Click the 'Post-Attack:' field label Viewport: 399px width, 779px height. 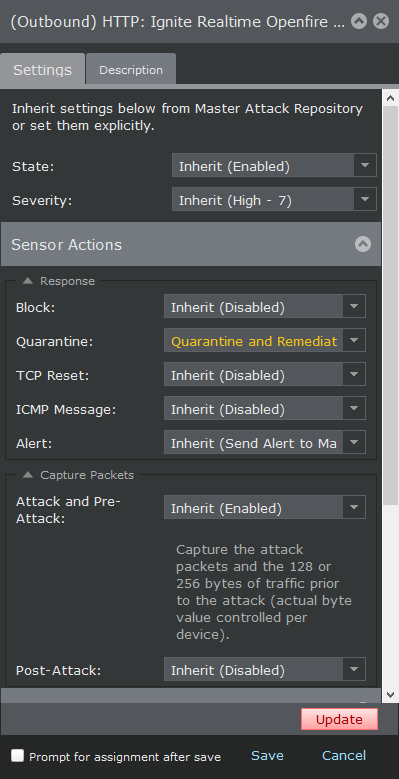59,671
